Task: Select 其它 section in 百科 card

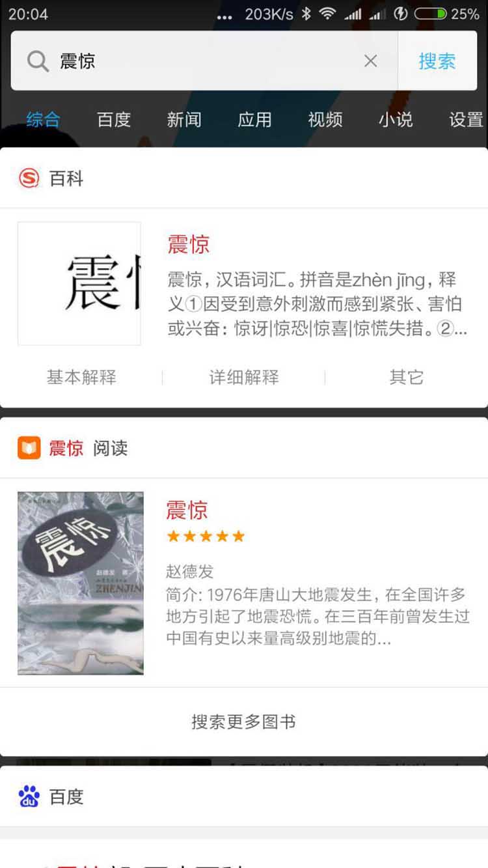Action: pos(407,377)
